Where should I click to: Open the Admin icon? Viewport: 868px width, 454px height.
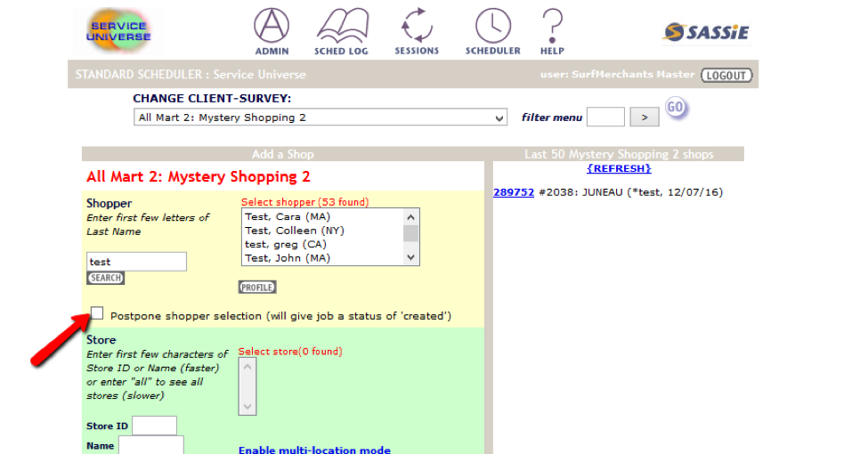272,31
